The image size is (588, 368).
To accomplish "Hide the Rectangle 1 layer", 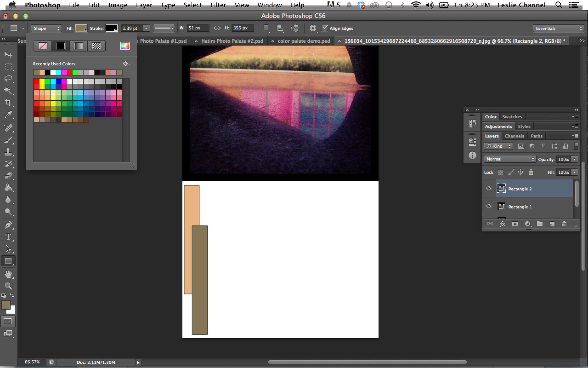I will tap(489, 206).
